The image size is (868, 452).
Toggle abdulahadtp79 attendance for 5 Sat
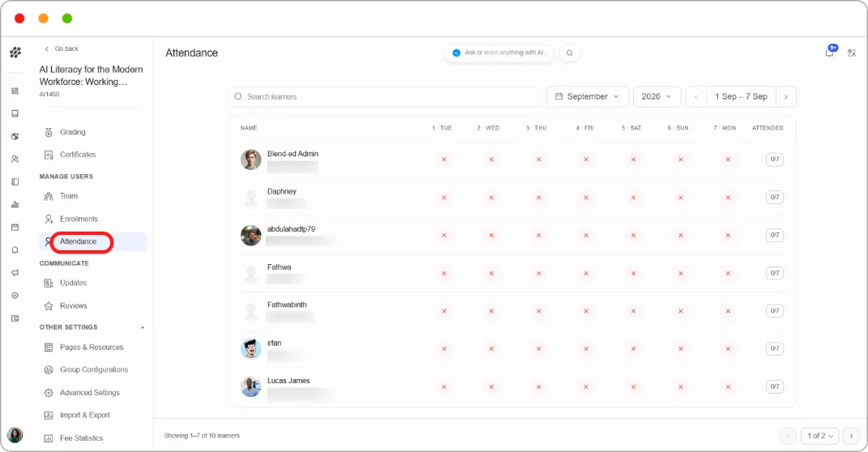point(633,235)
